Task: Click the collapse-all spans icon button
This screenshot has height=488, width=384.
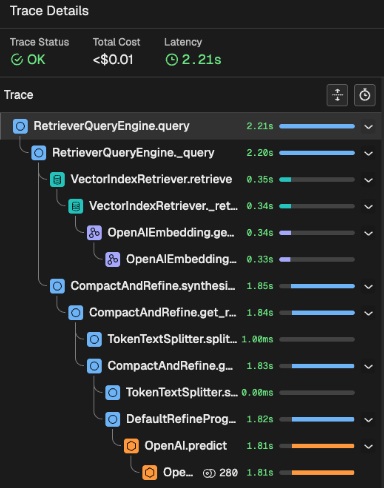Action: coord(337,95)
